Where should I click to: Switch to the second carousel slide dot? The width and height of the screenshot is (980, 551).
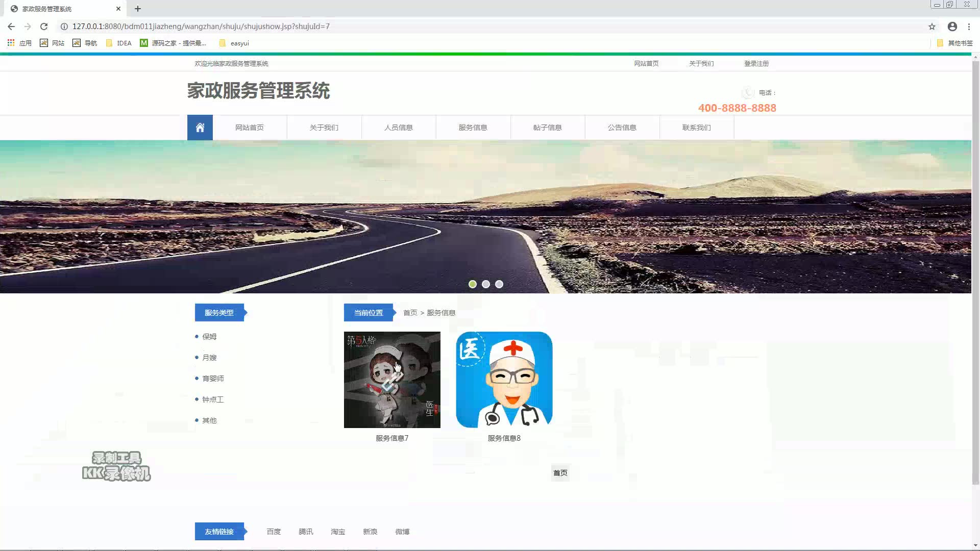(x=486, y=284)
